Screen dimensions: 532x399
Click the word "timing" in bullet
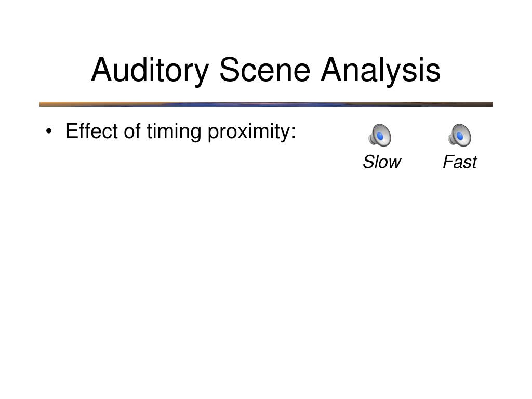click(x=174, y=131)
